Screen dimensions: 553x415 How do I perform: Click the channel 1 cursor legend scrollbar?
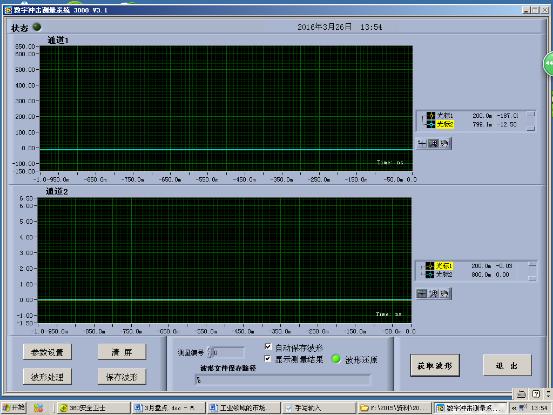(x=531, y=121)
